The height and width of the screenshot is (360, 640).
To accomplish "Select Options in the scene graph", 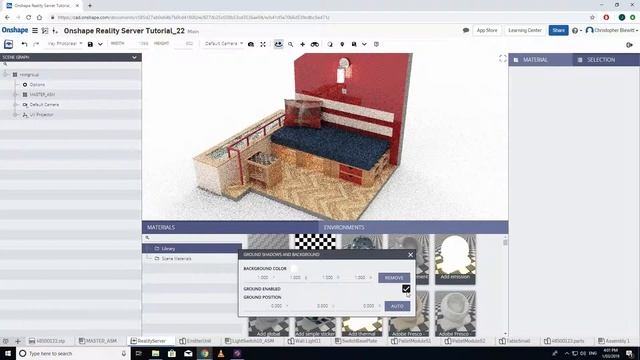I will (x=37, y=84).
